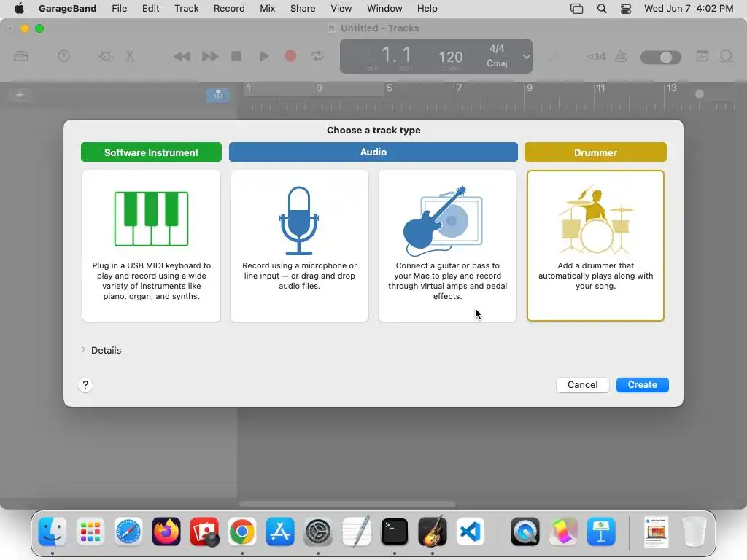The image size is (747, 560).
Task: Open the Mix menu
Action: 267,9
